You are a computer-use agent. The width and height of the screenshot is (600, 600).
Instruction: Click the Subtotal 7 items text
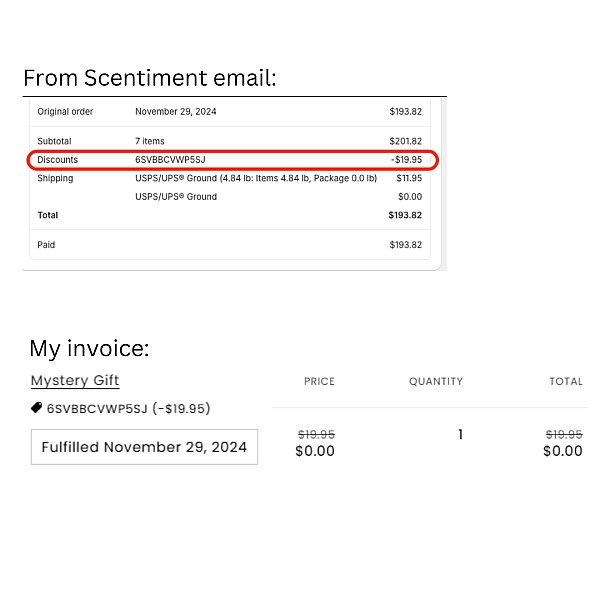click(150, 141)
